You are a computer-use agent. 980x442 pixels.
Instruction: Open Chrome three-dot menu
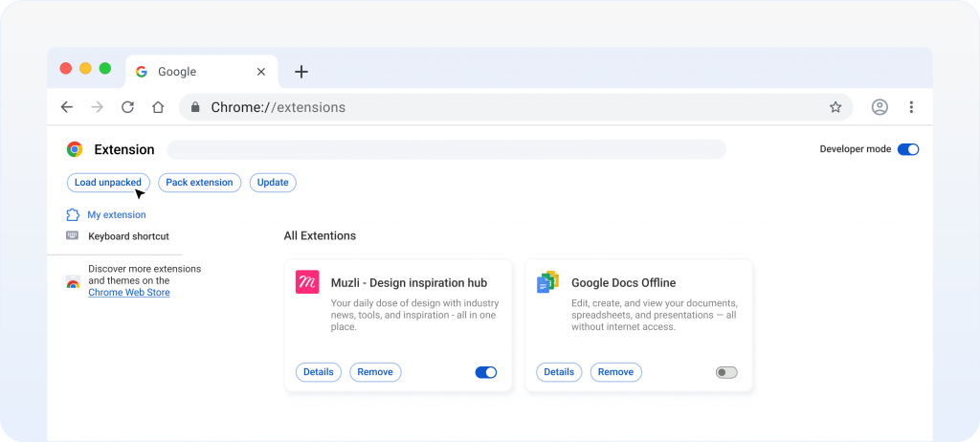click(911, 107)
